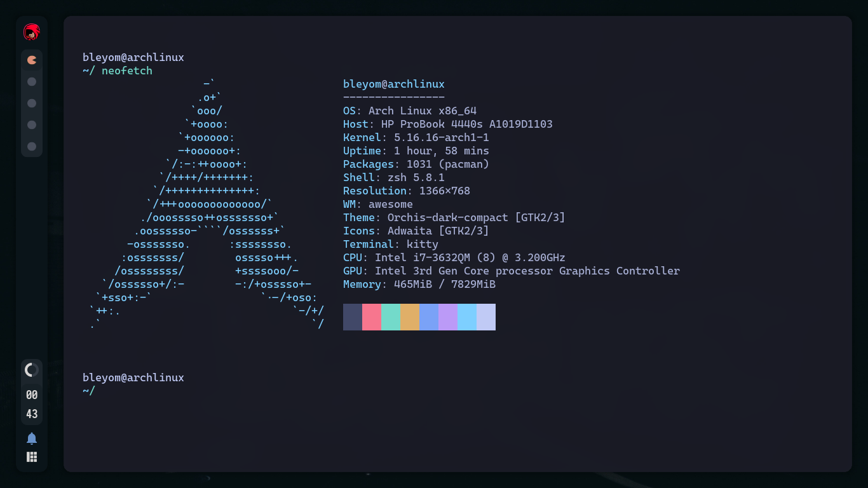This screenshot has width=868, height=488.
Task: Click the orange-tan color block
Action: click(410, 317)
